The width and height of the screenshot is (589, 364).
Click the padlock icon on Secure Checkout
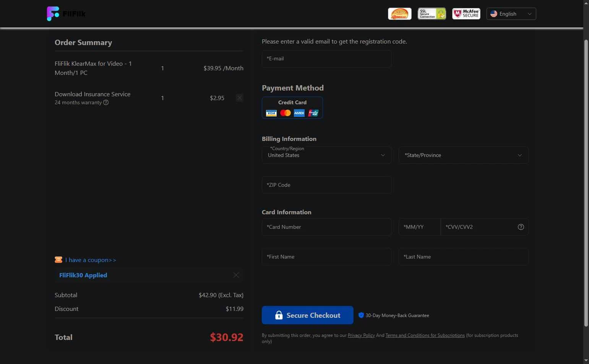coord(279,315)
